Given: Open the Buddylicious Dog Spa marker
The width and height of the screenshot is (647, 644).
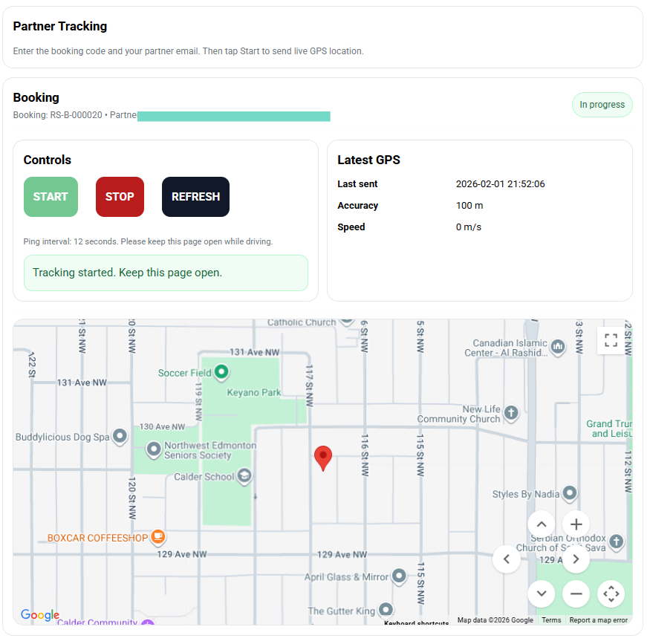Looking at the screenshot, I should click(x=120, y=436).
